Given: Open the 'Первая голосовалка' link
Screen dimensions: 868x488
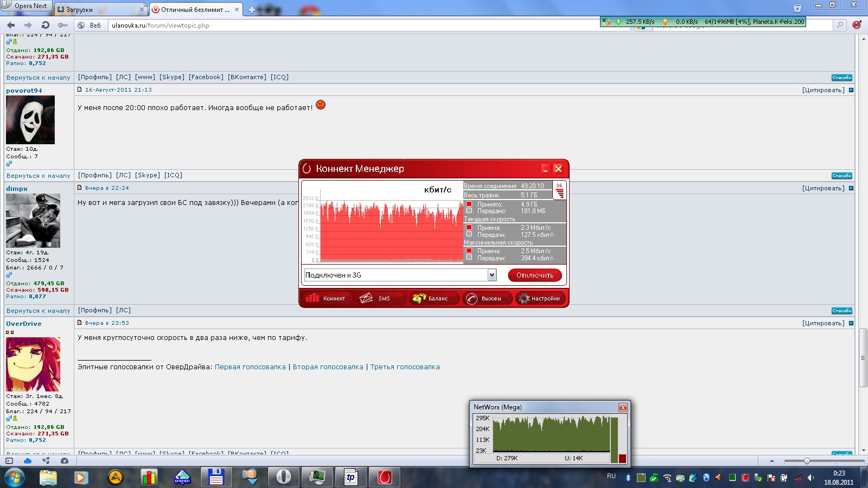Looking at the screenshot, I should (x=250, y=367).
